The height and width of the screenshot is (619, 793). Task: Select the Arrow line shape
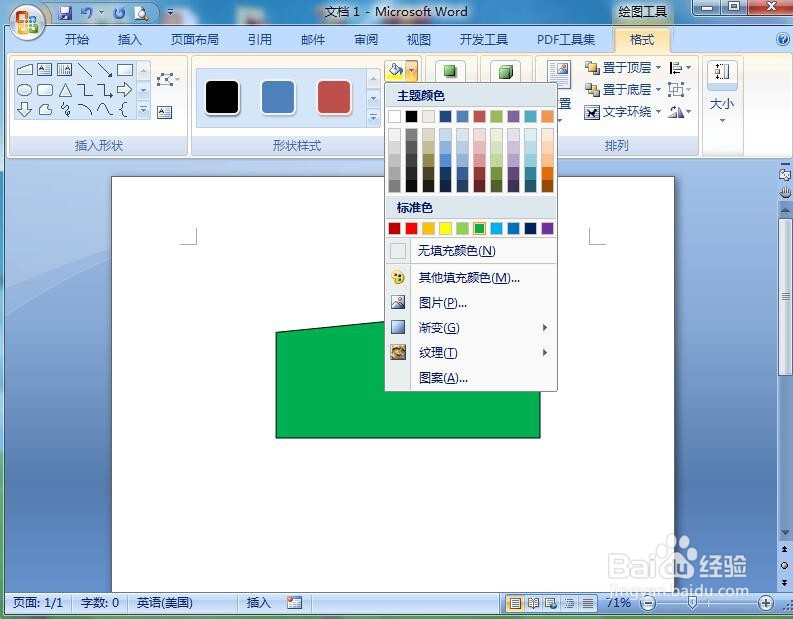pos(105,69)
